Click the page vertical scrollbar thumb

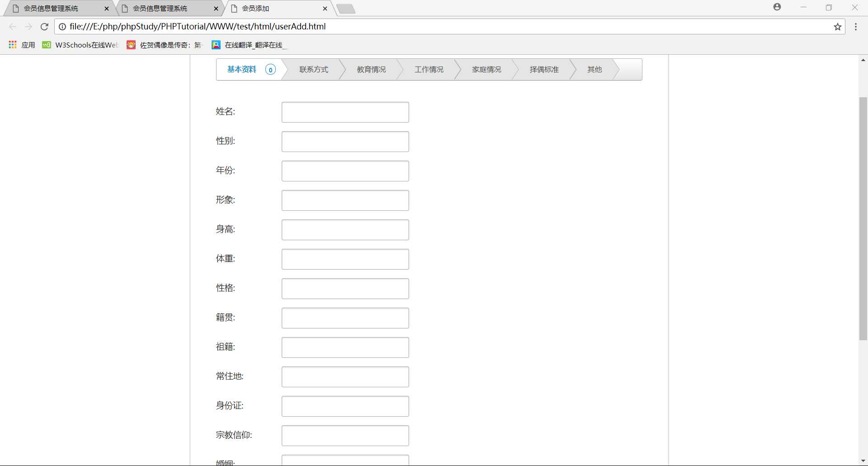coord(863,219)
